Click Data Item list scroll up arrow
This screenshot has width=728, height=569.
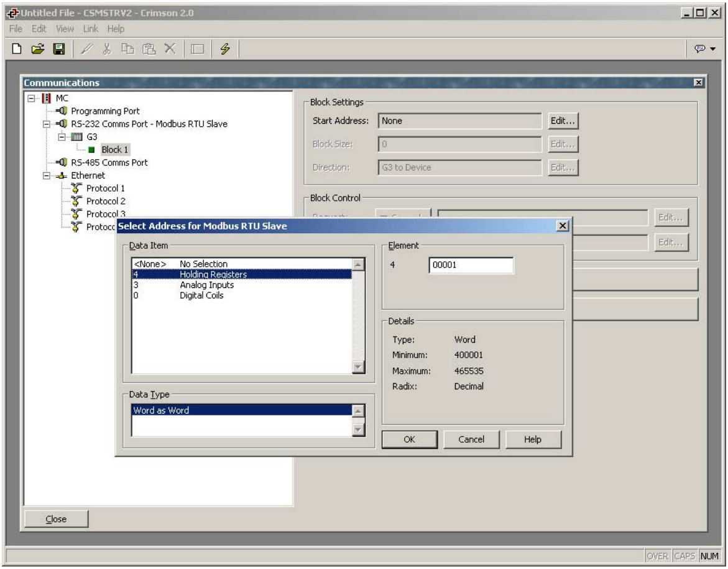click(358, 265)
